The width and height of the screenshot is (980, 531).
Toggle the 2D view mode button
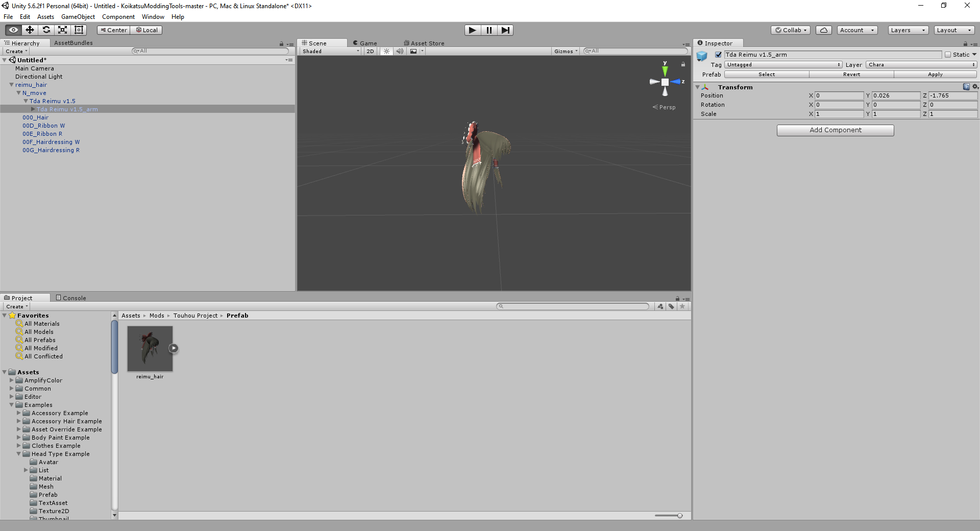(370, 51)
